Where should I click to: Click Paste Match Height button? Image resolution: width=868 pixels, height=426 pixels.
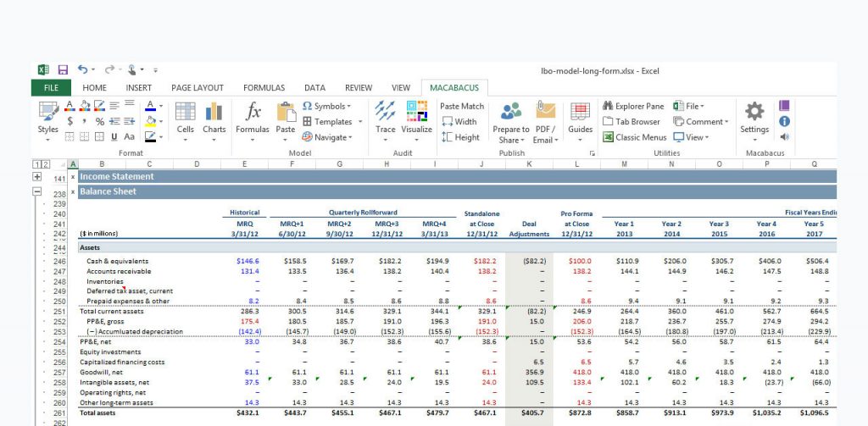tap(460, 136)
